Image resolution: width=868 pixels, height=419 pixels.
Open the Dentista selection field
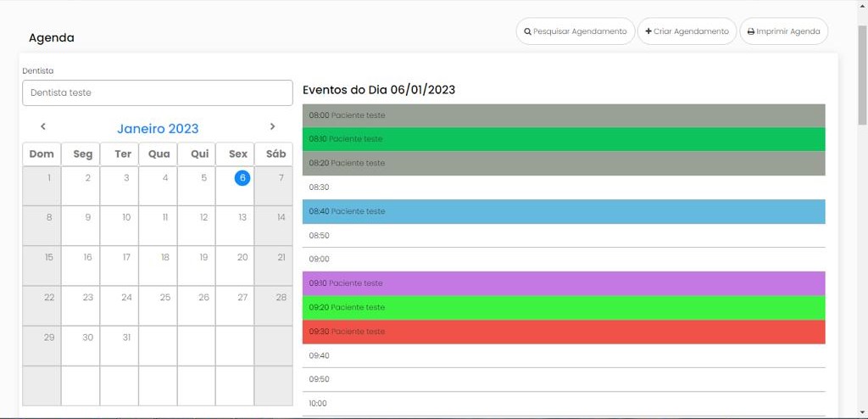(x=157, y=92)
